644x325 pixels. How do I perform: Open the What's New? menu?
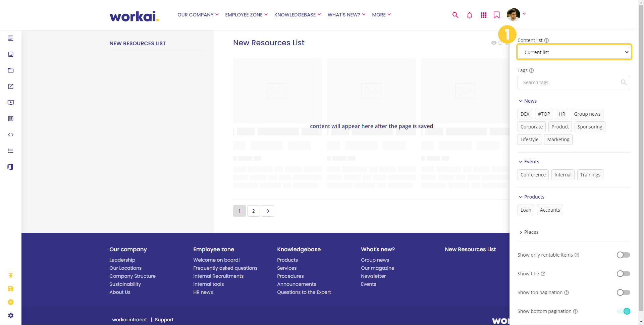click(346, 15)
